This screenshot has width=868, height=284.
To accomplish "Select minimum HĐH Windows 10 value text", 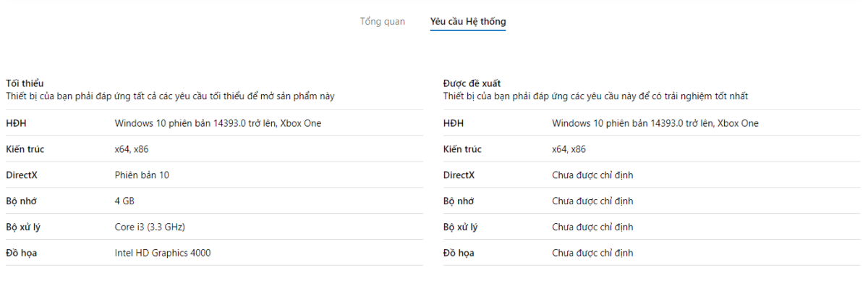I will point(218,123).
